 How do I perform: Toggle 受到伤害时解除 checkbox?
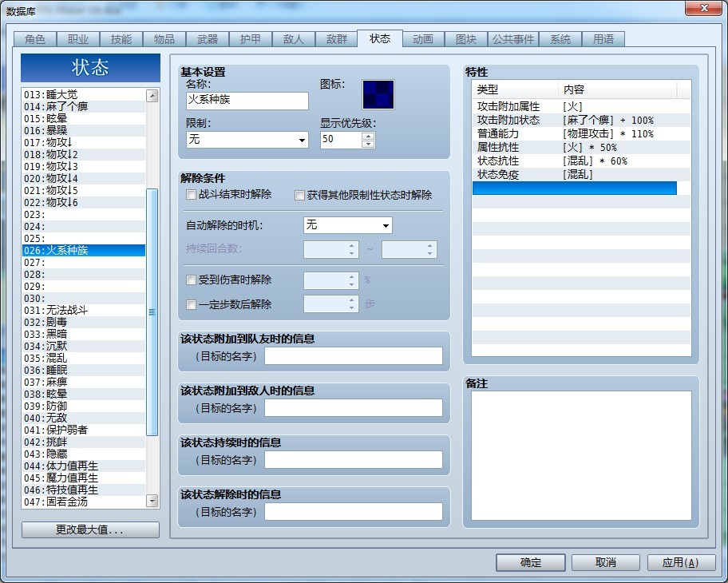(x=191, y=280)
